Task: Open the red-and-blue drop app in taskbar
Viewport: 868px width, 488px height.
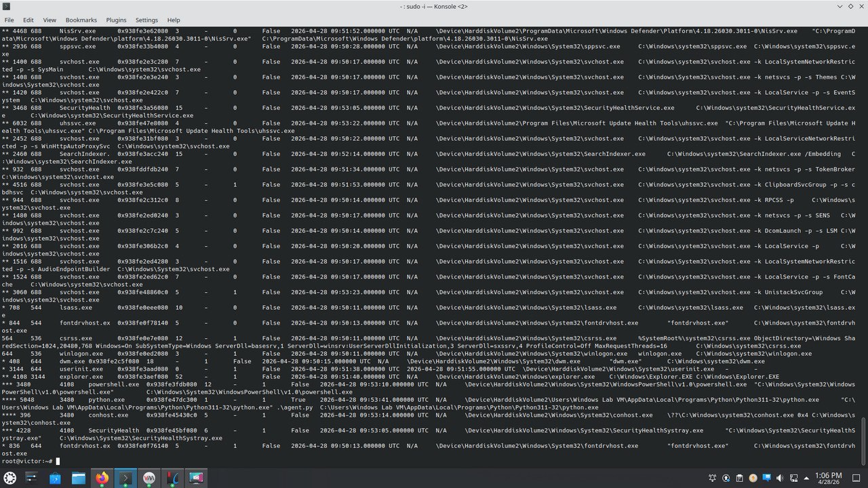Action: (x=172, y=479)
